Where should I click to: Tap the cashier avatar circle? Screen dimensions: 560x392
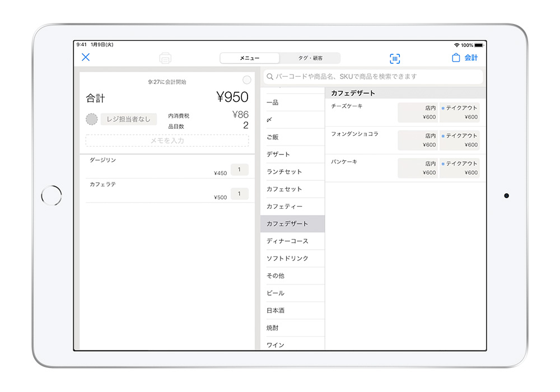pos(92,119)
